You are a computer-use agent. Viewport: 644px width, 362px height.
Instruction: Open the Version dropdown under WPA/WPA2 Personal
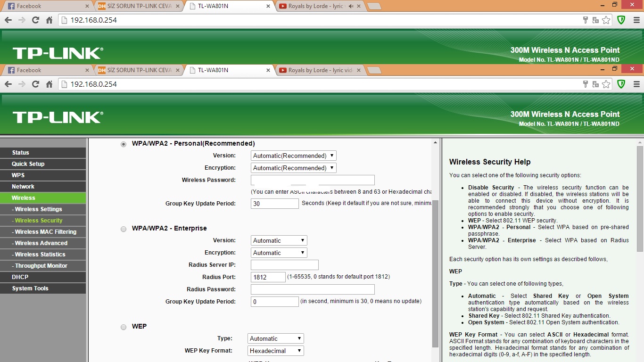[x=294, y=156]
